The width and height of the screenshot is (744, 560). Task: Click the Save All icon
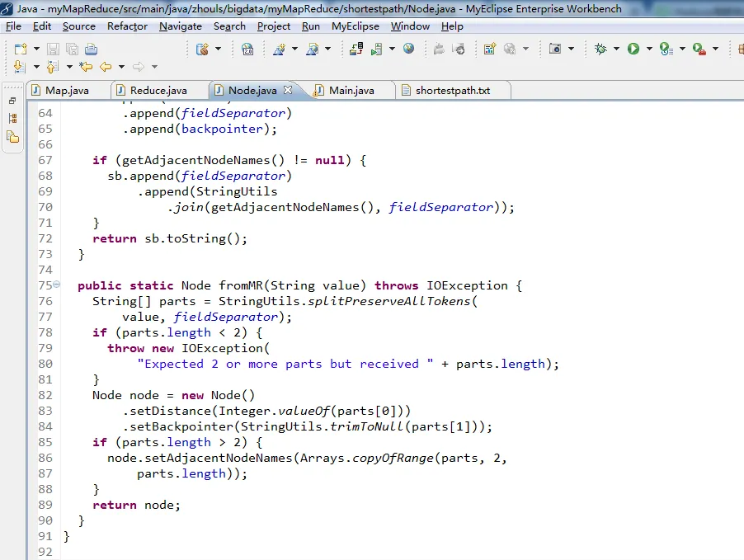point(72,49)
